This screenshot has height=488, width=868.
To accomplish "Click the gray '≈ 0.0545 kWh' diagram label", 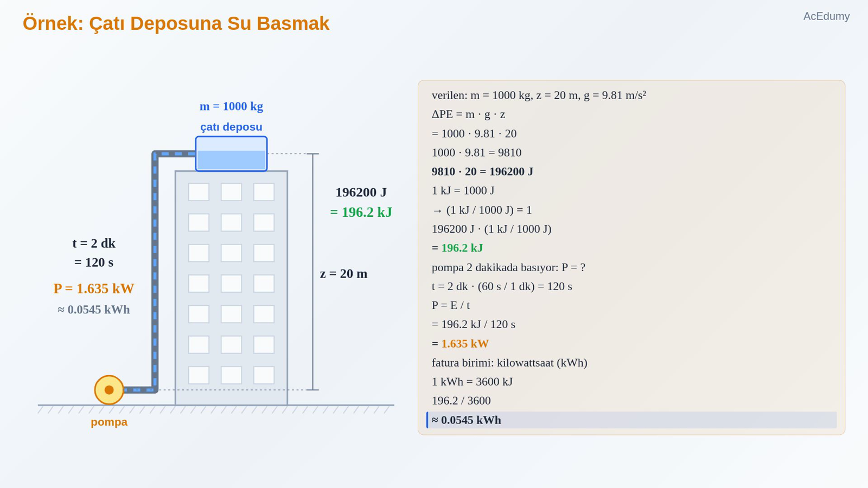I will (x=94, y=310).
